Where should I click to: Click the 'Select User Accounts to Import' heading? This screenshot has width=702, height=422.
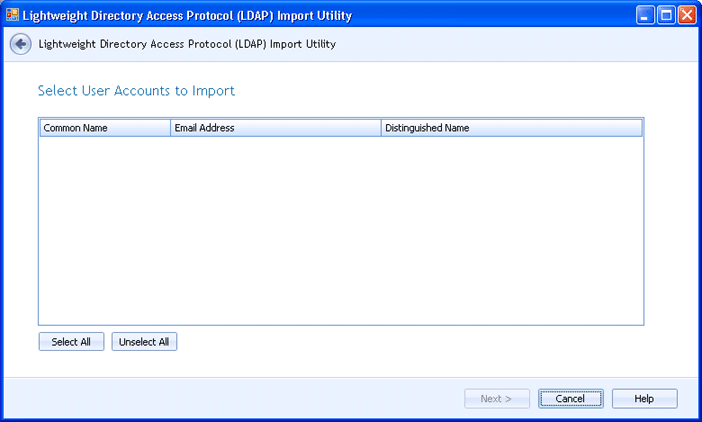(x=136, y=91)
